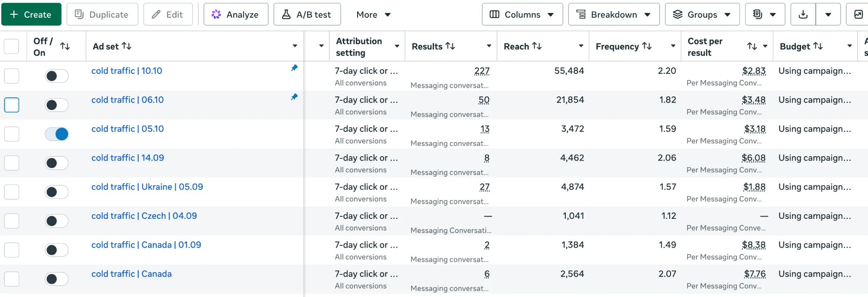Turn on Ukraine | 05.09 ad set

pos(56,192)
